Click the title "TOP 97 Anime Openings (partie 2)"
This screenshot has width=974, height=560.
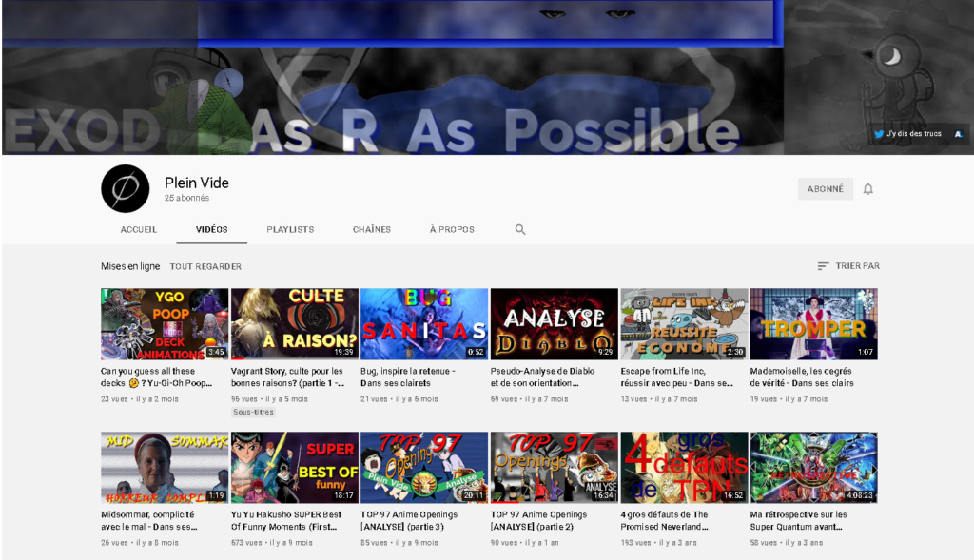[538, 520]
